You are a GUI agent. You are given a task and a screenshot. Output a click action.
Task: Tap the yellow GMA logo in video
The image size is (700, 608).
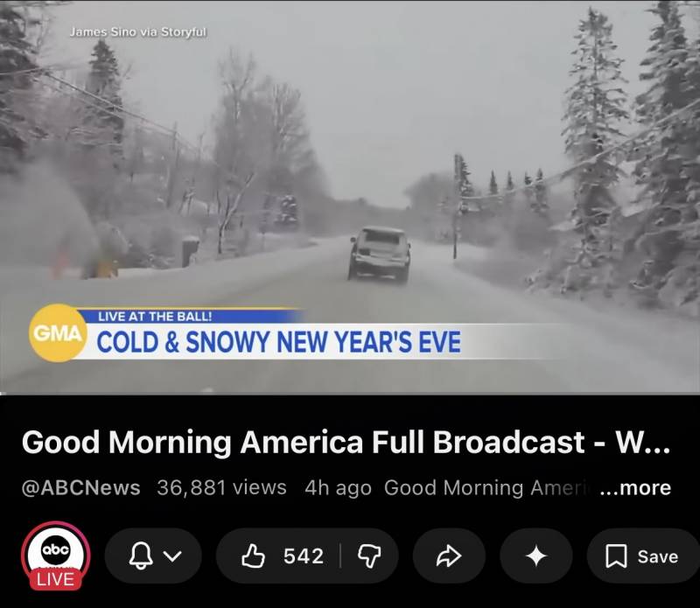click(x=58, y=333)
